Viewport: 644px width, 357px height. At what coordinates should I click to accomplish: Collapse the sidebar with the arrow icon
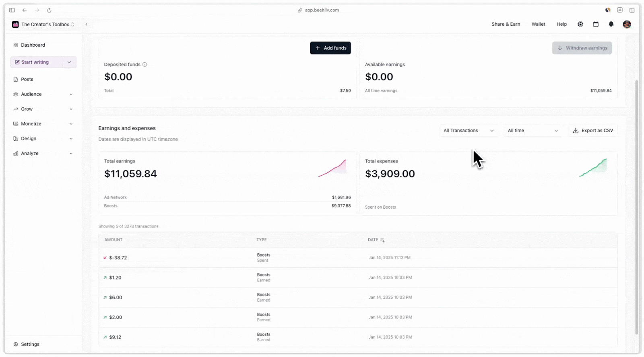point(87,25)
